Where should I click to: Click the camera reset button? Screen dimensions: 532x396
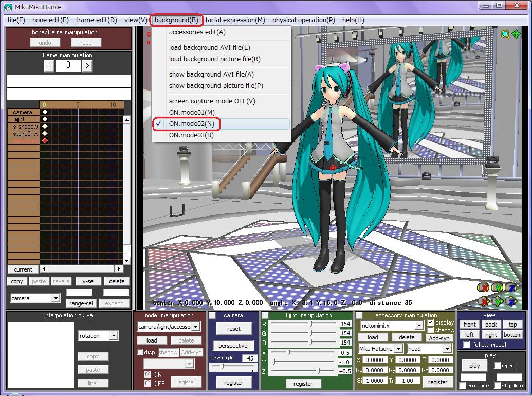coord(234,329)
